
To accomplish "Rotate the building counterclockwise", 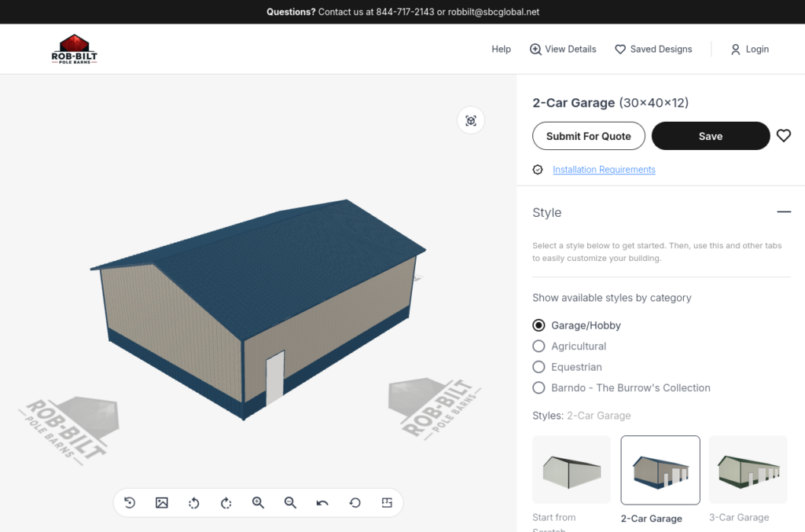I will click(x=194, y=503).
